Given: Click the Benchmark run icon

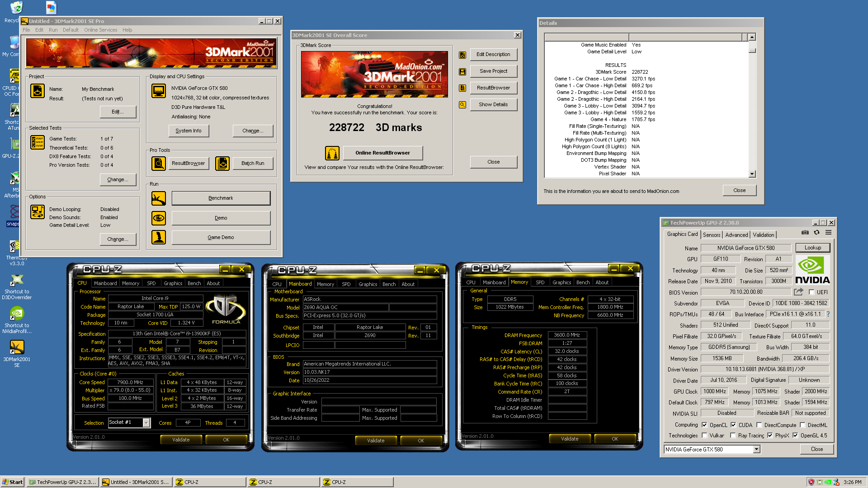Looking at the screenshot, I should pos(159,198).
